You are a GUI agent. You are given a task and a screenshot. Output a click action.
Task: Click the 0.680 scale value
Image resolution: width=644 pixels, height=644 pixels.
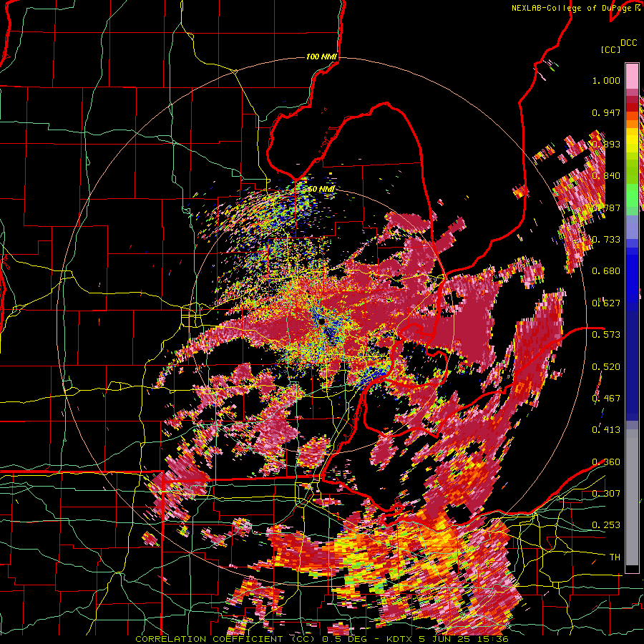pos(606,271)
